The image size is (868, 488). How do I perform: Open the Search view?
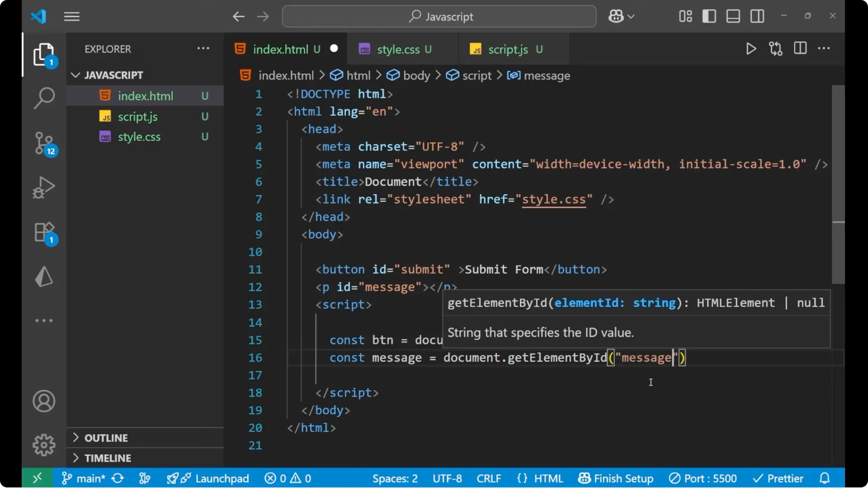(x=43, y=98)
